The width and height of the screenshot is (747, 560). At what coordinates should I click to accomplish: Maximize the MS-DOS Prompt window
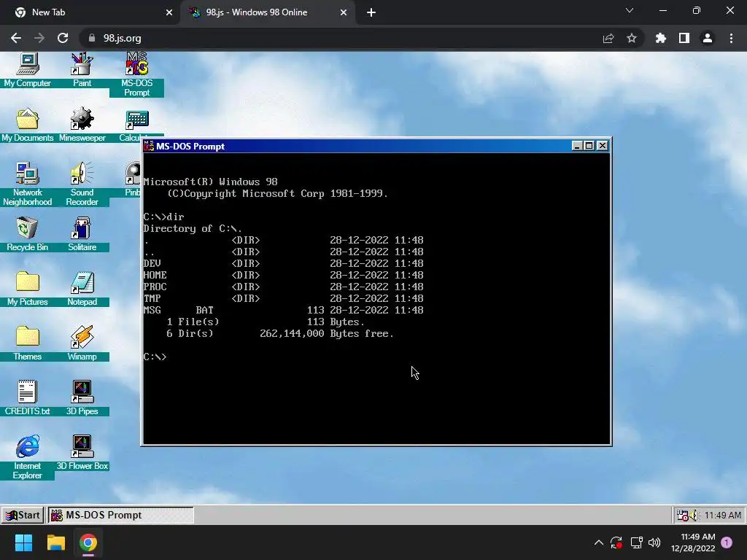point(589,146)
